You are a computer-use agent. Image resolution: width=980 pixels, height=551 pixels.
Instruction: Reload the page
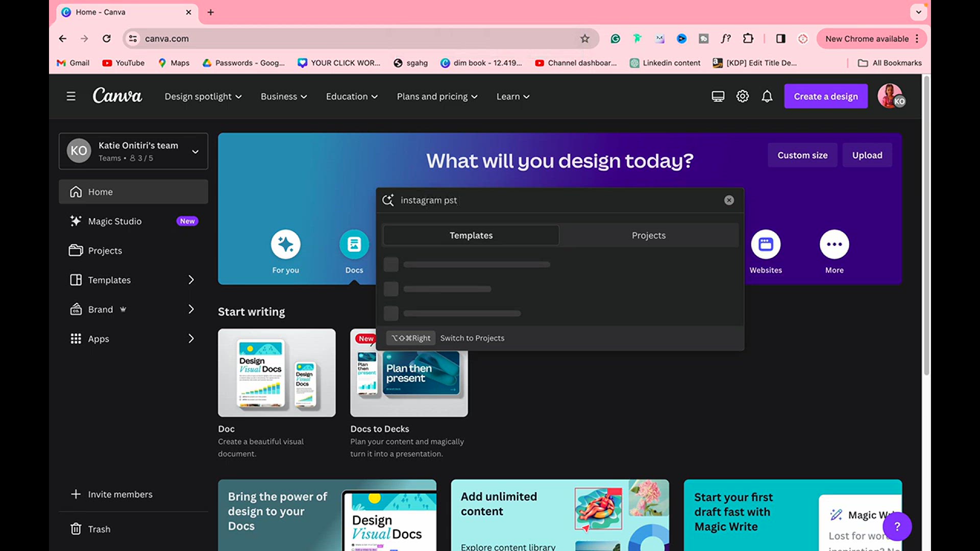[x=107, y=39]
